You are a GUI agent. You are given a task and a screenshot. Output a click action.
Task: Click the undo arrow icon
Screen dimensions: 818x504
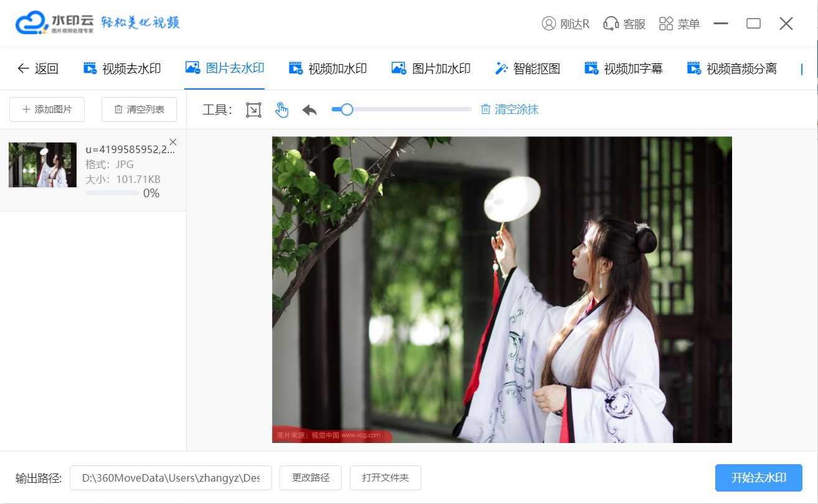309,110
